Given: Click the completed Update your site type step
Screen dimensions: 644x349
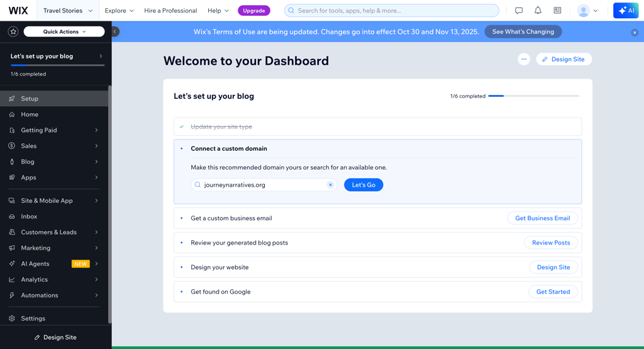Looking at the screenshot, I should pyautogui.click(x=377, y=126).
